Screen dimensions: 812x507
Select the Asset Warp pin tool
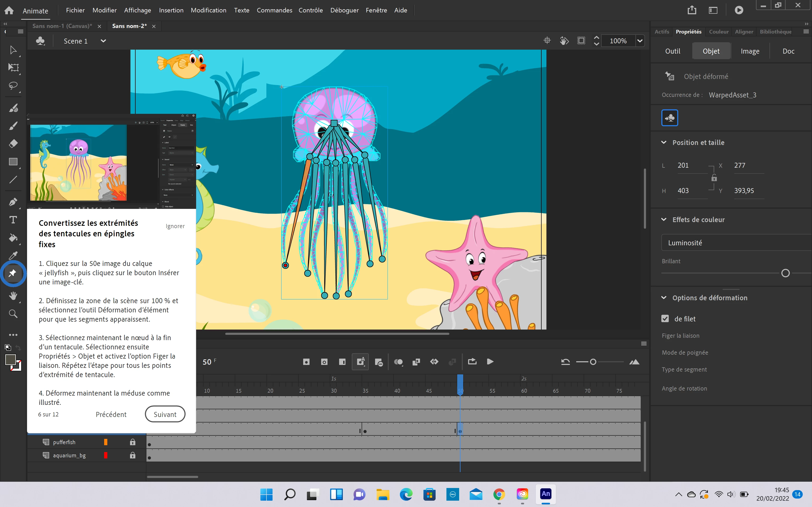13,273
